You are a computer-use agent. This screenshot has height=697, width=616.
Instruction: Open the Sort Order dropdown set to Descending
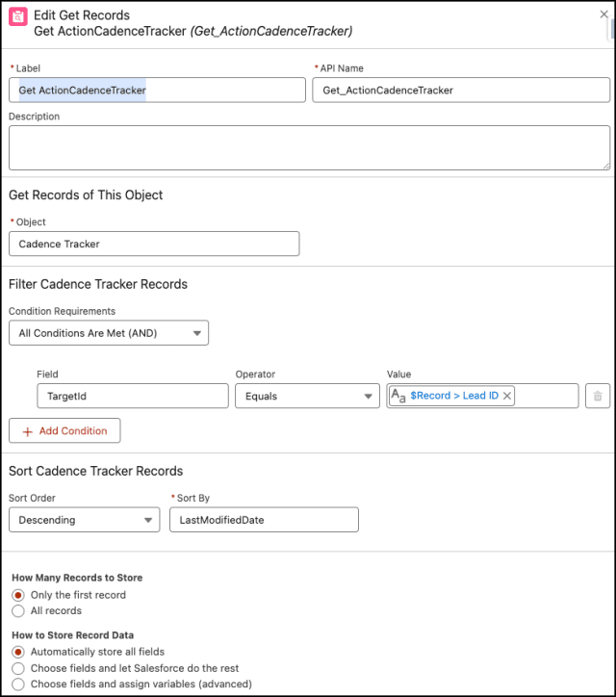[84, 520]
